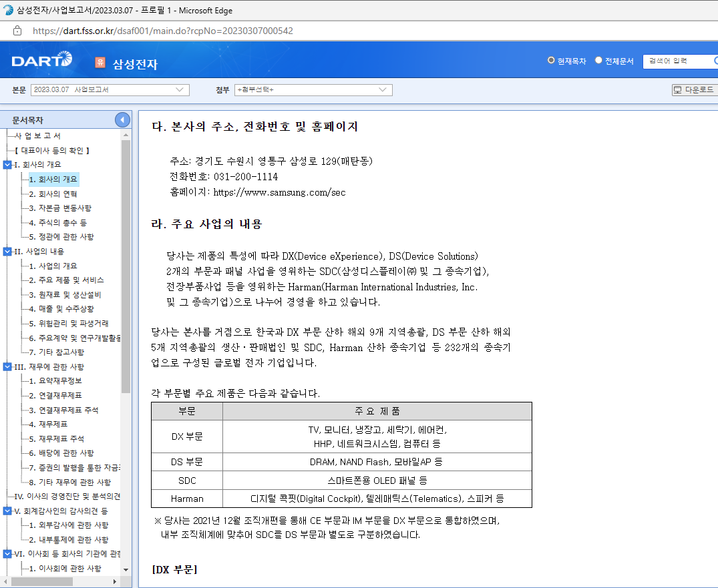Image resolution: width=718 pixels, height=588 pixels.
Task: Open the 본문 2023.03.07 사업보고서 dropdown
Action: tap(110, 89)
